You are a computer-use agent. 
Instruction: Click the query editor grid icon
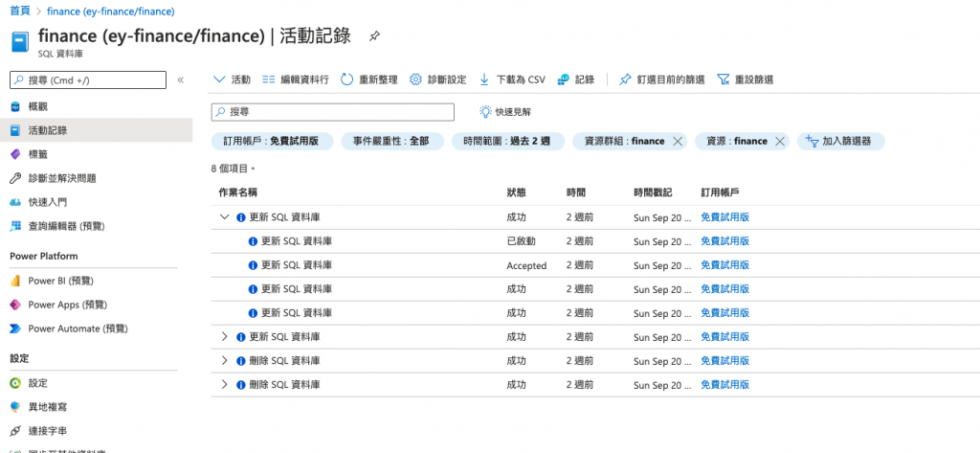[x=15, y=226]
